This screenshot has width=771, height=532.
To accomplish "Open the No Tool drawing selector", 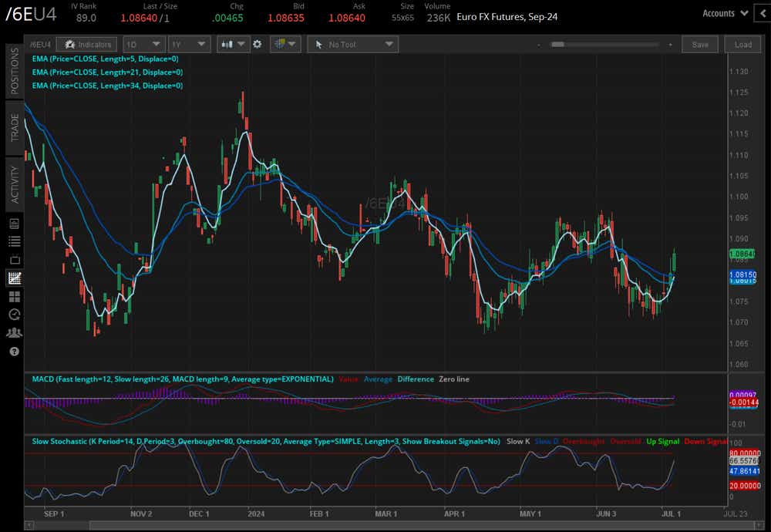I will pos(353,45).
